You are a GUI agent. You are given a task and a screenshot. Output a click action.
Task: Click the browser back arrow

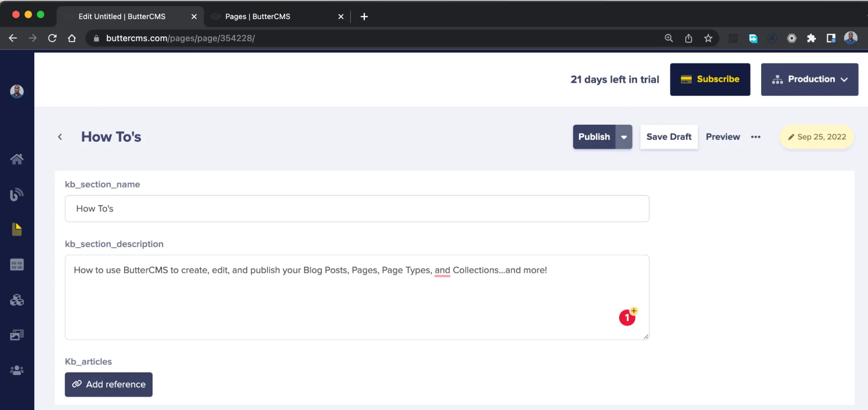[x=13, y=38]
